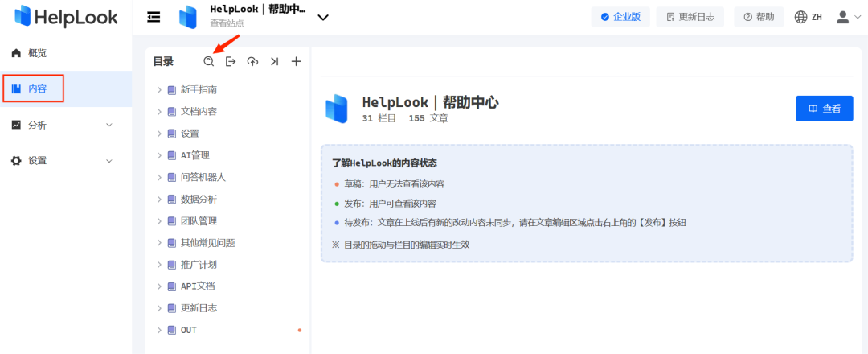This screenshot has width=868, height=354.
Task: Click the HelpLook | 帮助中心 title heading
Action: (x=430, y=102)
